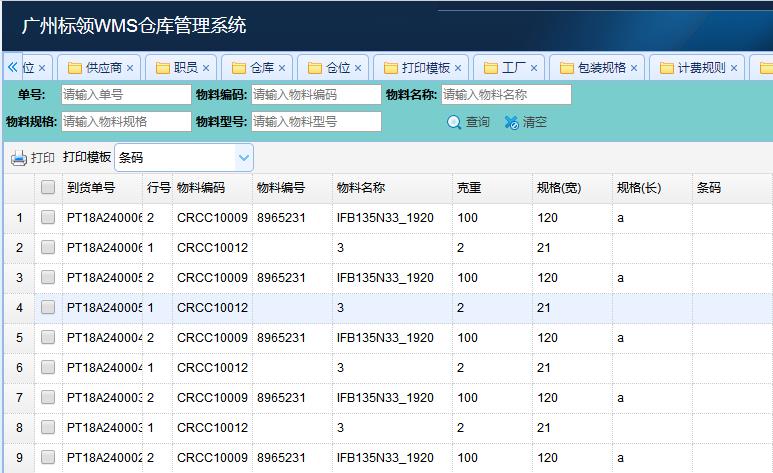Click the 单号 input field
773x473 pixels.
pyautogui.click(x=125, y=95)
